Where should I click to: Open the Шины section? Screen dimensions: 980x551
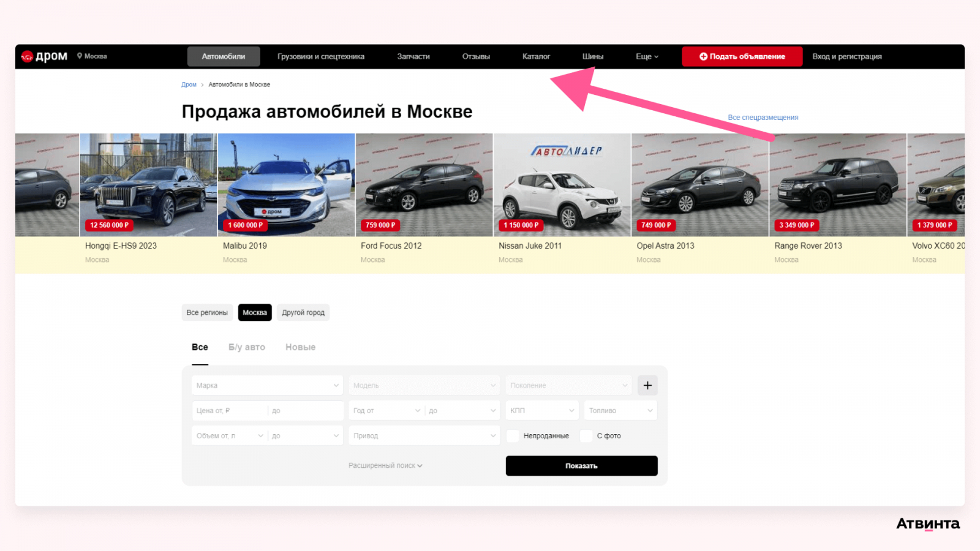tap(593, 56)
